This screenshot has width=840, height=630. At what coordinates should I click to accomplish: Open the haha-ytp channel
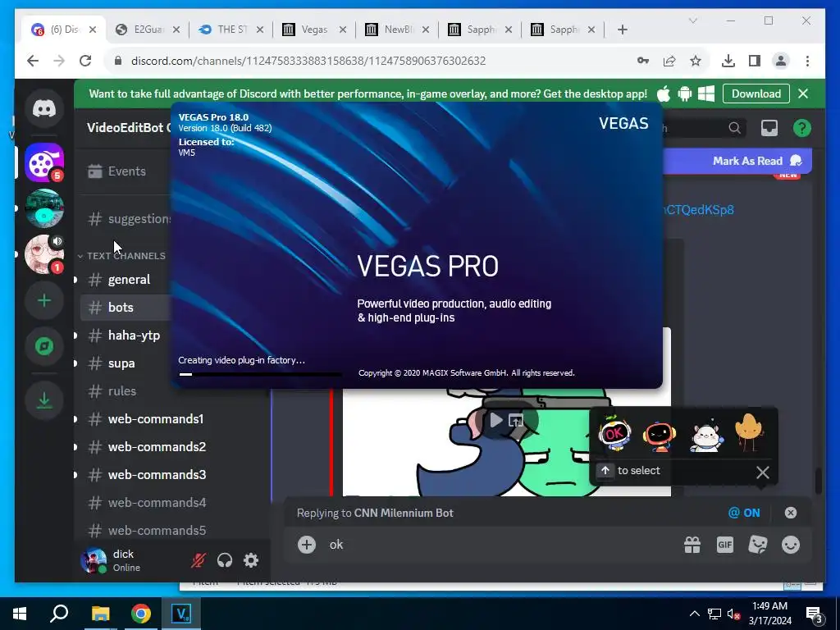126,336
